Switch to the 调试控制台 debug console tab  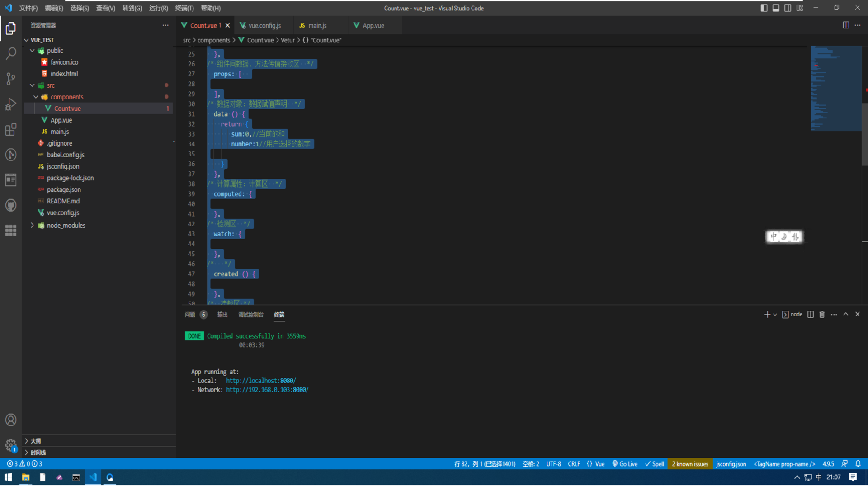click(251, 315)
